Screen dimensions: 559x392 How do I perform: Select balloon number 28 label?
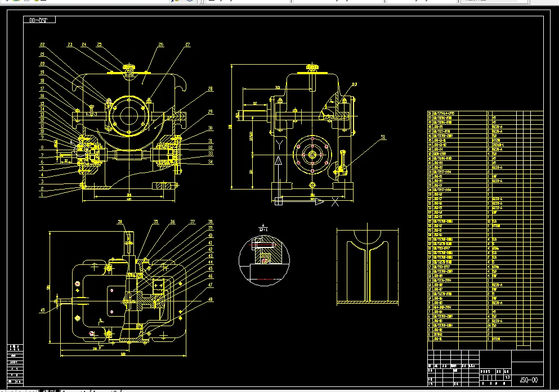211,89
